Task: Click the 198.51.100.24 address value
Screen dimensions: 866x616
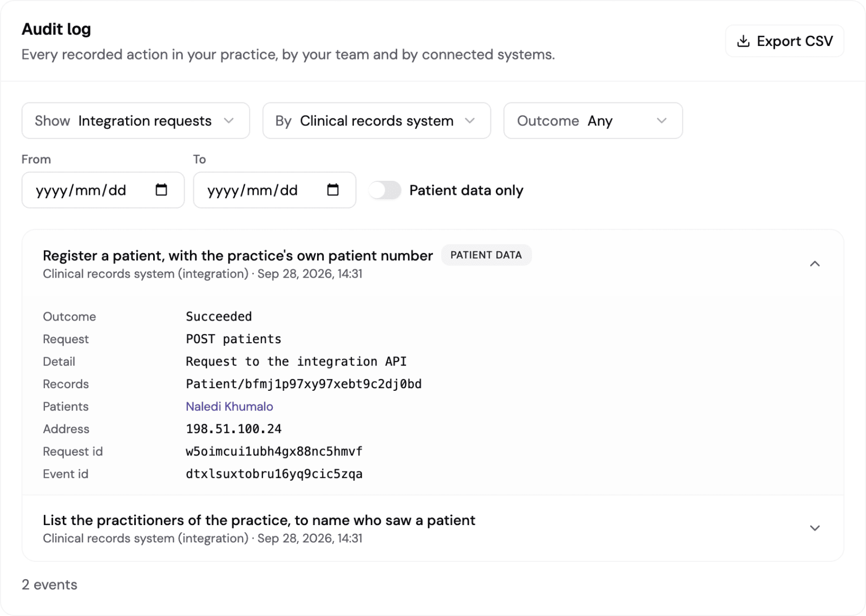Action: tap(233, 429)
